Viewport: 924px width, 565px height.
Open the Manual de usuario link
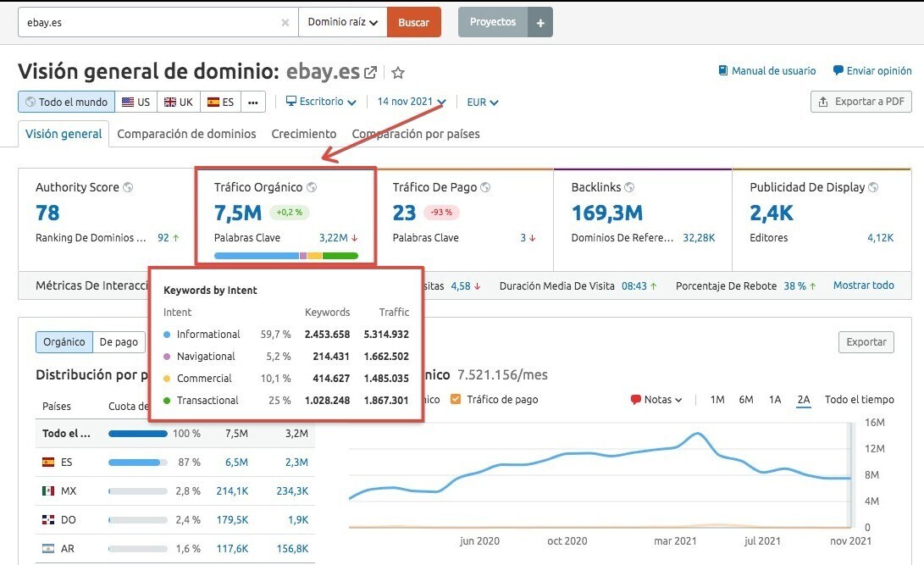click(x=766, y=71)
